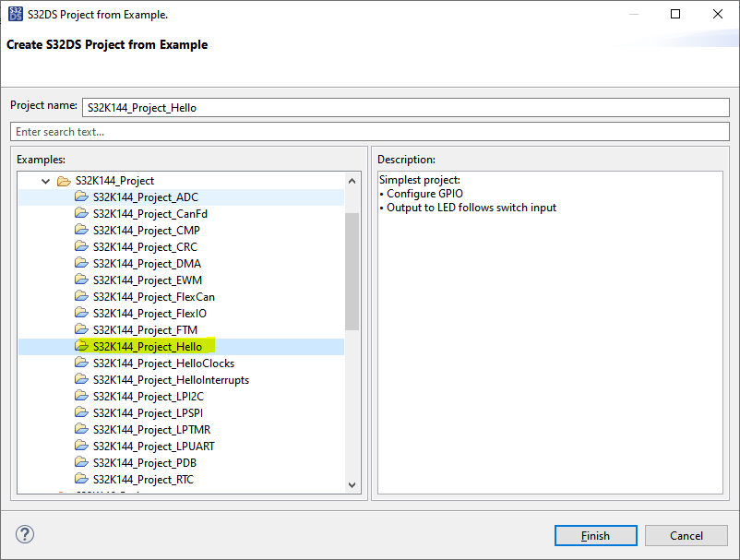Click folder icon of S32K144_Project_LPSPI

pyautogui.click(x=81, y=411)
